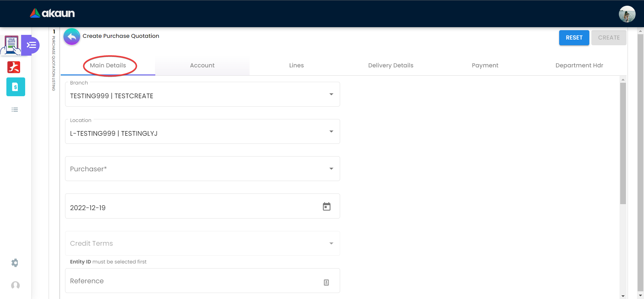Click the form panel vertical scrollbar
This screenshot has height=299, width=644.
click(x=623, y=143)
